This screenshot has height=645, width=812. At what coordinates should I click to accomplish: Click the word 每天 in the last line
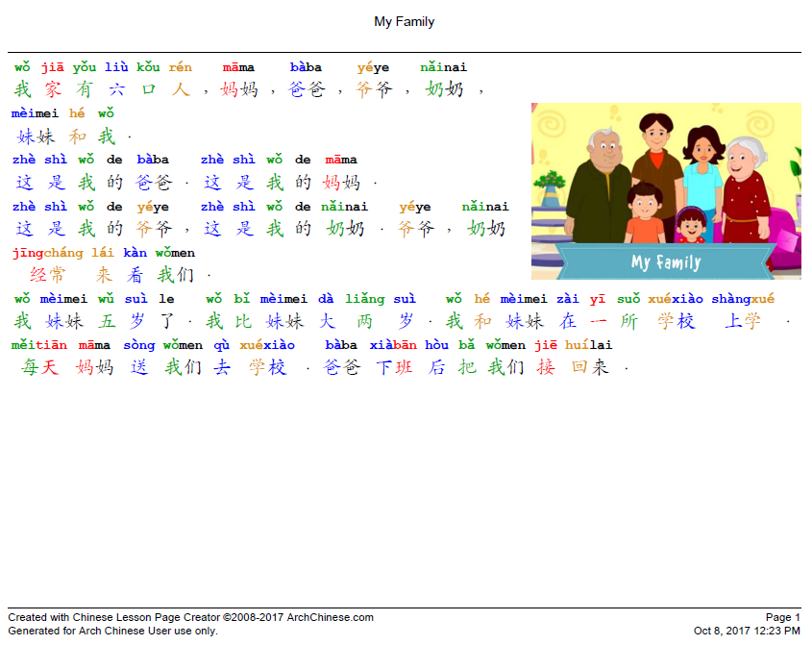(x=40, y=366)
